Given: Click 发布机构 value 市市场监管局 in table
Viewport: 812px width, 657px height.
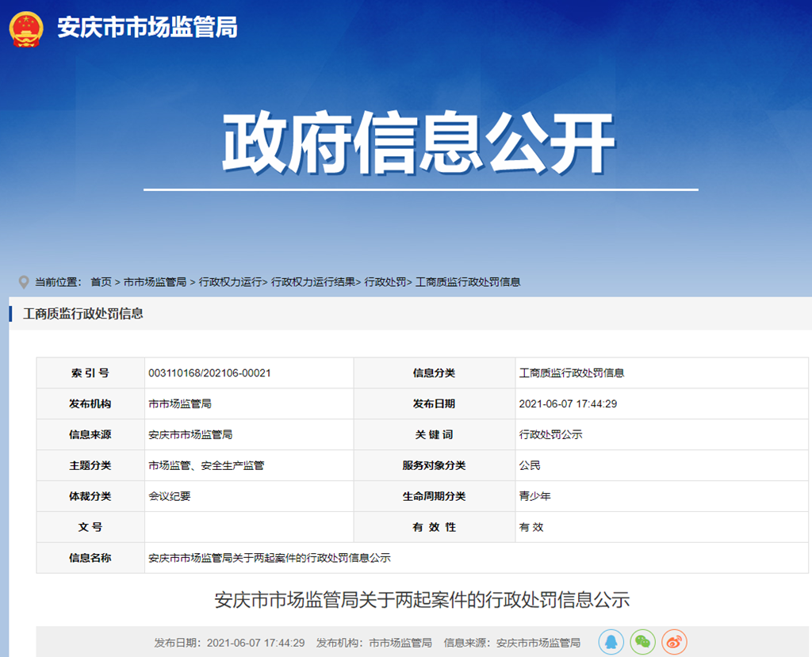Looking at the screenshot, I should pyautogui.click(x=180, y=404).
